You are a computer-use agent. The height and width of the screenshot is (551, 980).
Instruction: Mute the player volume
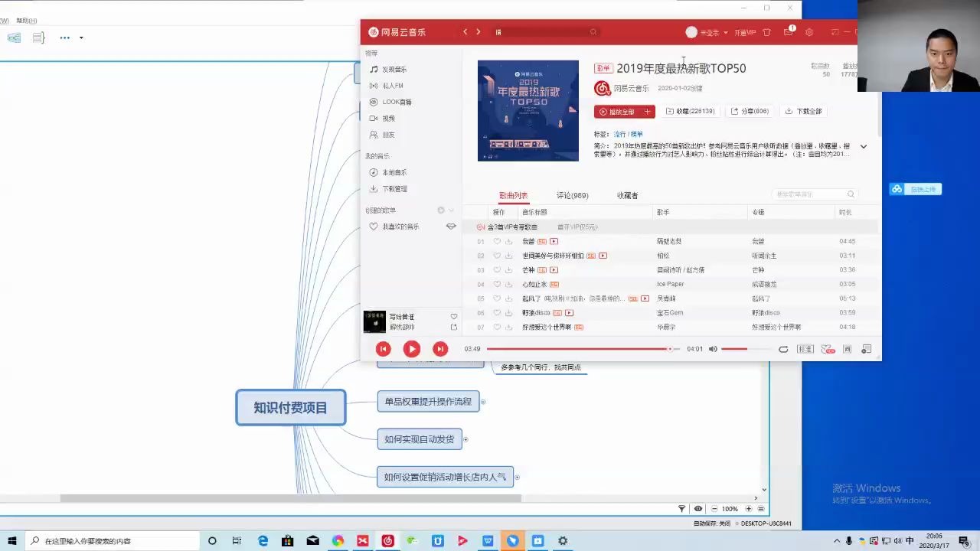(713, 349)
